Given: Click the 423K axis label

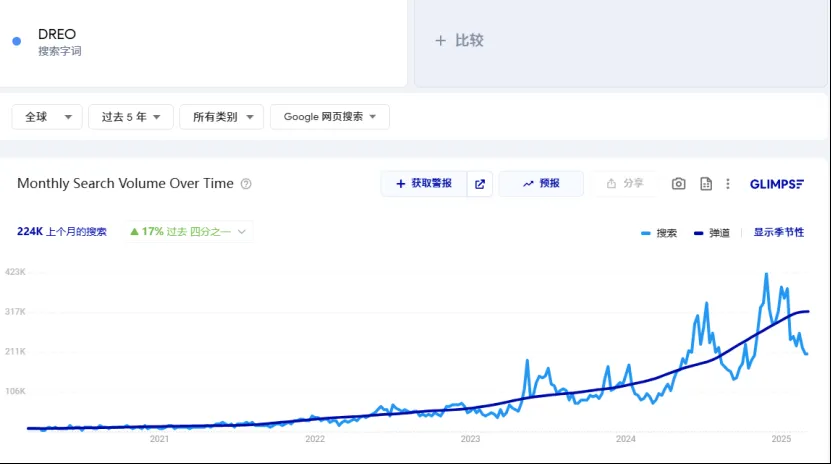Looking at the screenshot, I should pyautogui.click(x=15, y=272).
